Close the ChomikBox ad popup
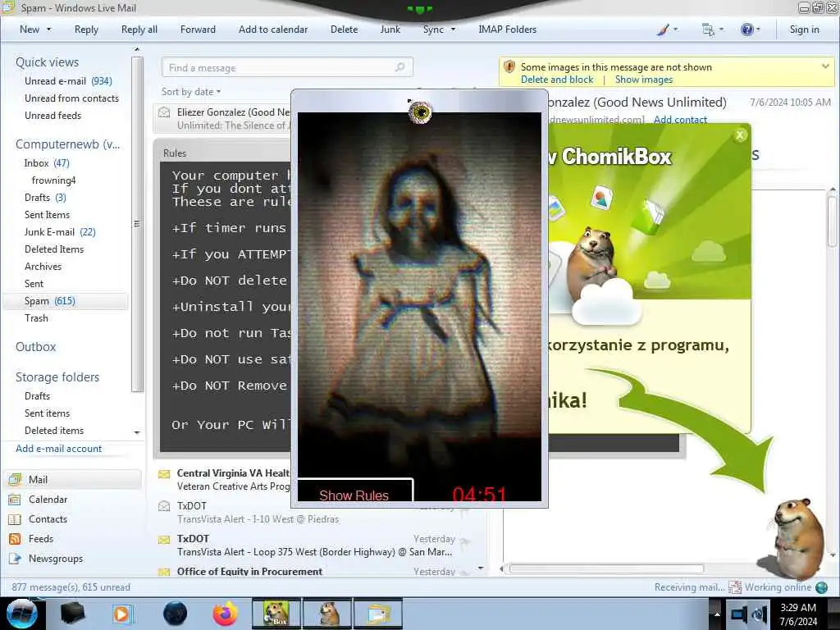840x630 pixels. pos(740,135)
